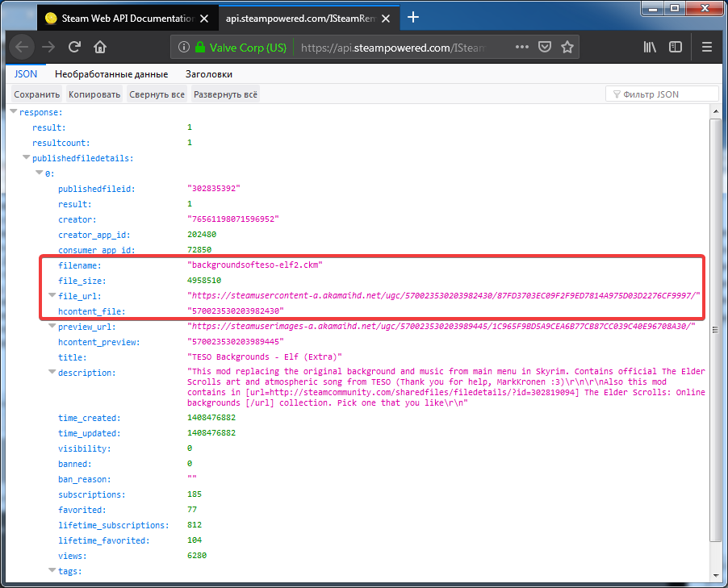Close the api.steampowered.com tab
Image resolution: width=728 pixels, height=588 pixels.
[x=385, y=19]
